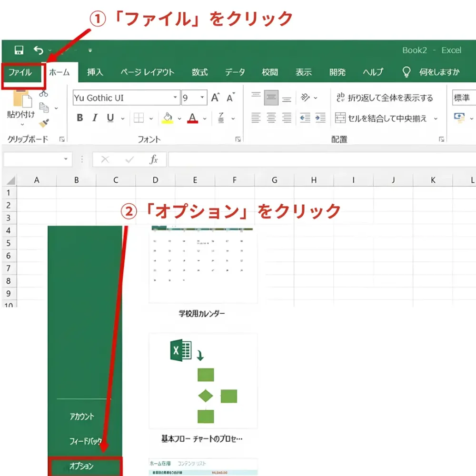476x476 pixels.
Task: Switch to the 数式 tab
Action: coord(199,72)
